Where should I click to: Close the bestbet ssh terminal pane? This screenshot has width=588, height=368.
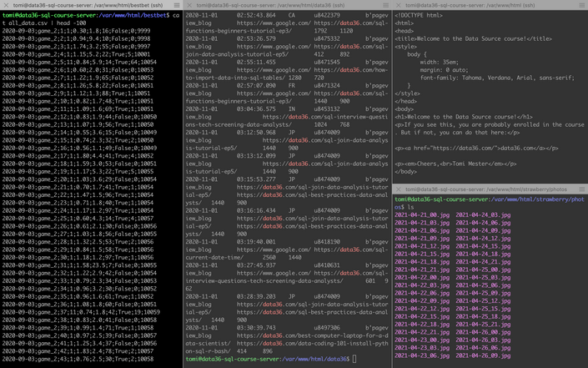click(x=6, y=5)
